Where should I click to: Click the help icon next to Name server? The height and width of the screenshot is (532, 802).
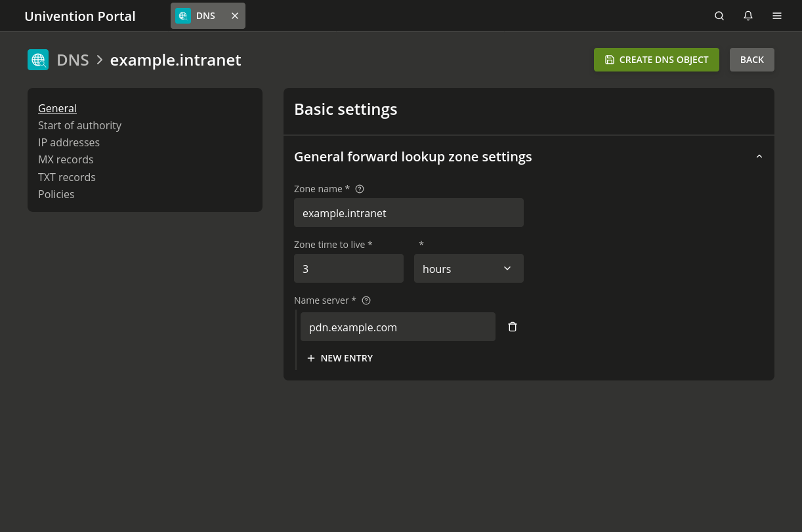(x=366, y=300)
